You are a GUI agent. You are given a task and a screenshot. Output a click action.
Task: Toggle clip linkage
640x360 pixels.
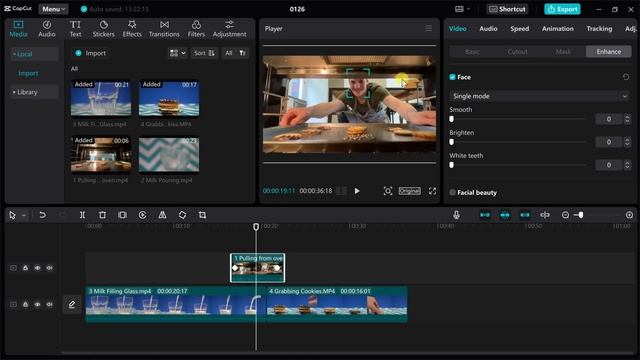click(x=525, y=215)
